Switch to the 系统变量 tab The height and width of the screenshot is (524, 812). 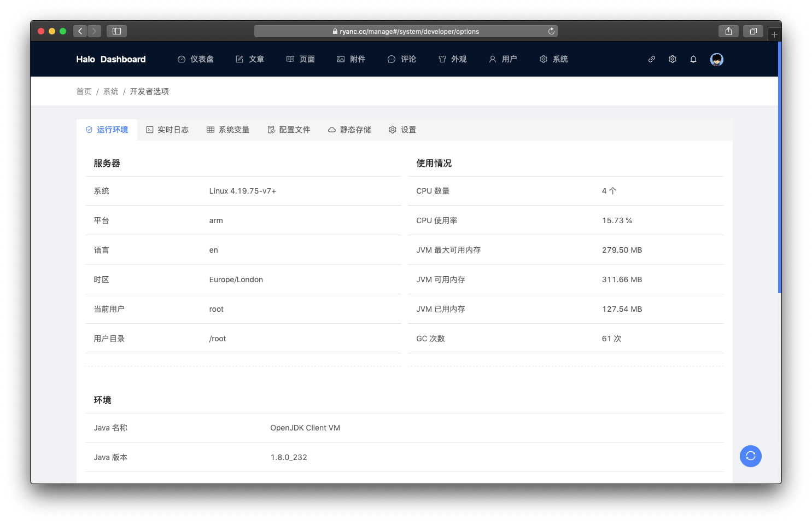coord(228,130)
